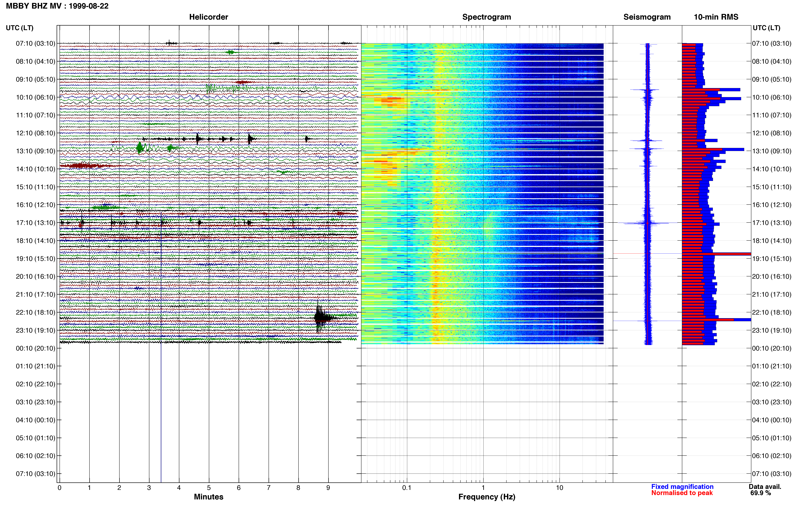
Task: Click the left time label '11:10 (07:10)'
Action: pyautogui.click(x=36, y=115)
